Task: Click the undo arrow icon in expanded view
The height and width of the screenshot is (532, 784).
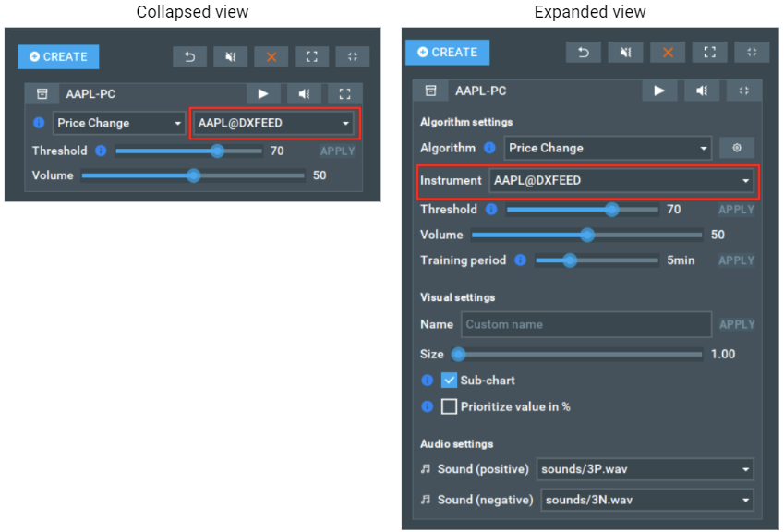Action: [584, 53]
